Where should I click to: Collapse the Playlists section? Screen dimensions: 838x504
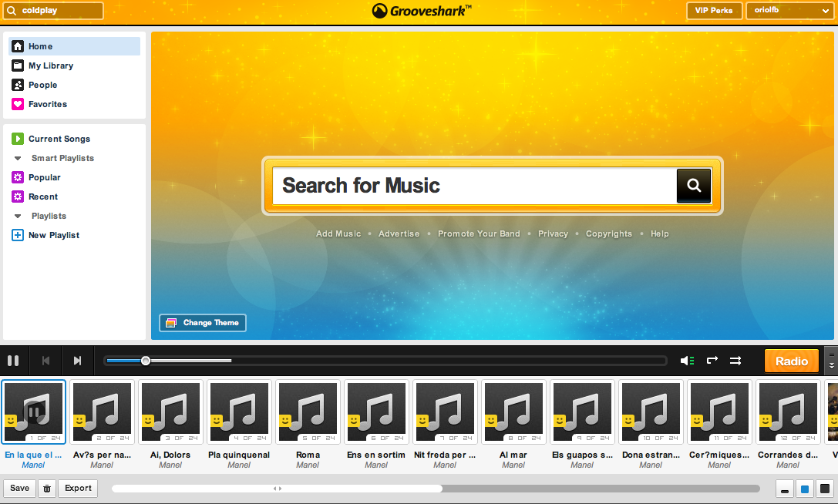(18, 216)
